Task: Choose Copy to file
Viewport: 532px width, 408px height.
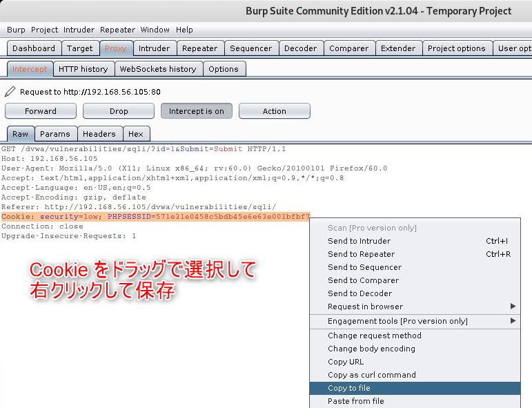Action: click(415, 388)
